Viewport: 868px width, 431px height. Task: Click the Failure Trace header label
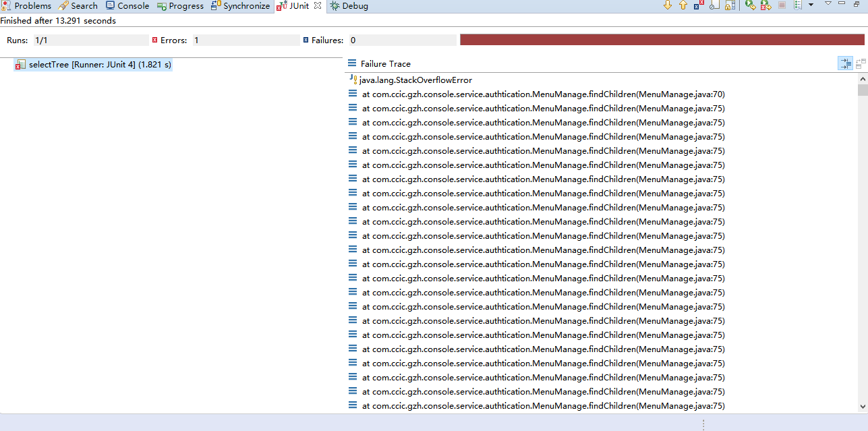point(386,63)
